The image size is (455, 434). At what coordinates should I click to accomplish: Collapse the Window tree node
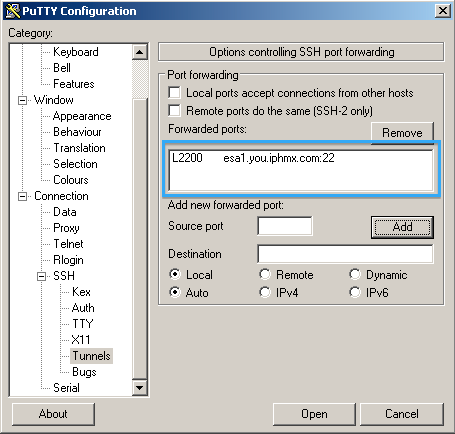click(22, 100)
